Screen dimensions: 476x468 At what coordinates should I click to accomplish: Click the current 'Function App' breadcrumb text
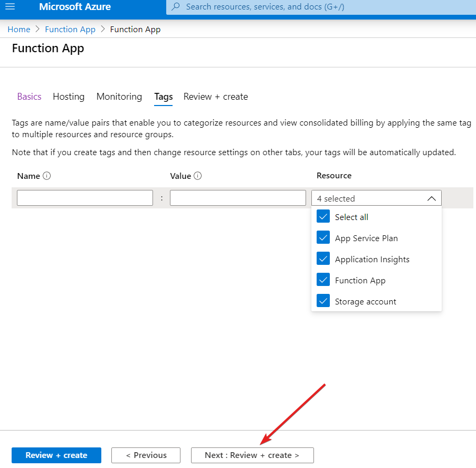tap(135, 30)
